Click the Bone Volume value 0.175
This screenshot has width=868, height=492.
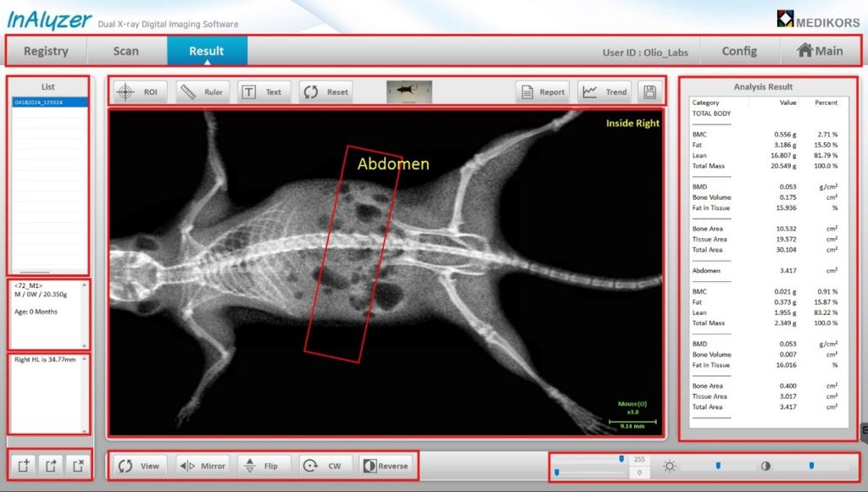tap(787, 197)
